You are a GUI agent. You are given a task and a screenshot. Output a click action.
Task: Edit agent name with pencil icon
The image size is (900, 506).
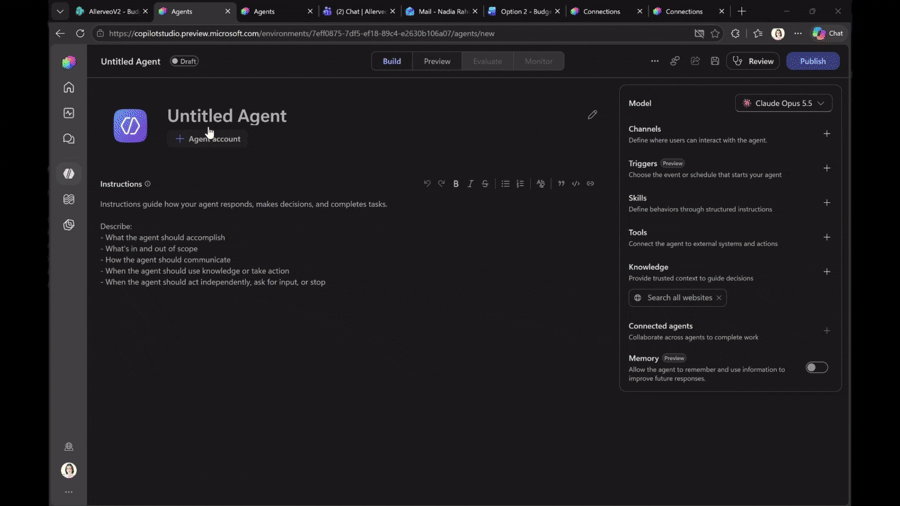pos(592,115)
